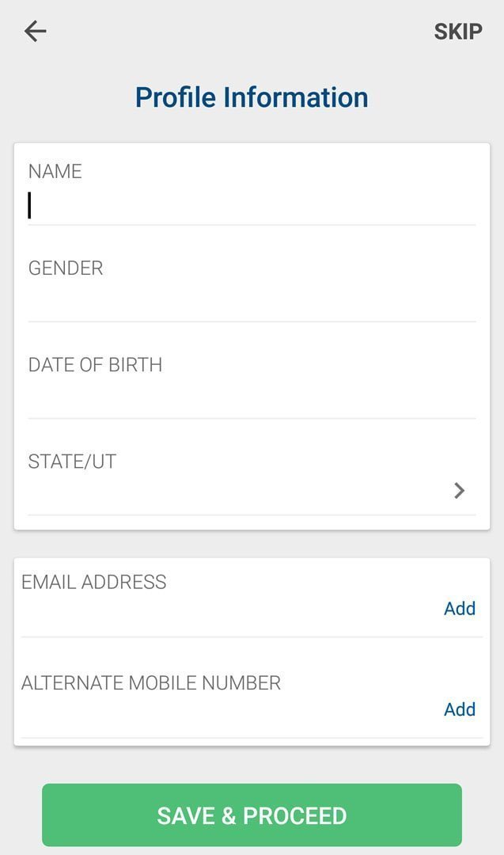Click the STATE/UT field label
The width and height of the screenshot is (504, 855).
tap(72, 462)
